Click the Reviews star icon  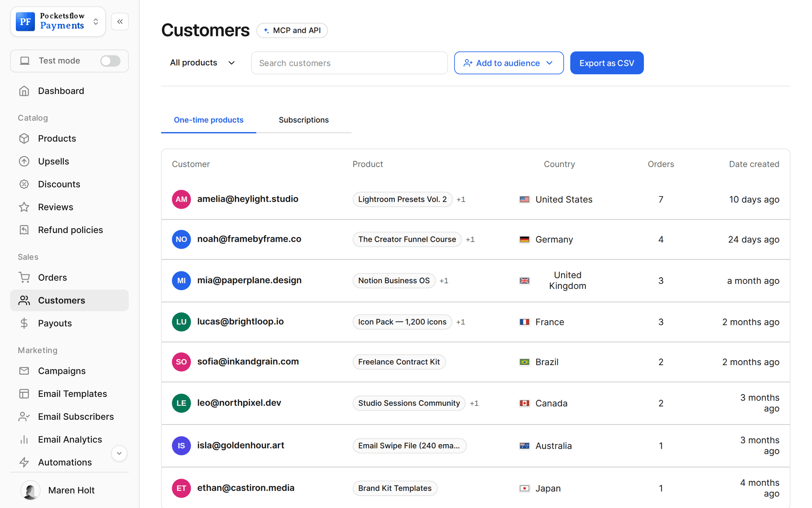(24, 207)
